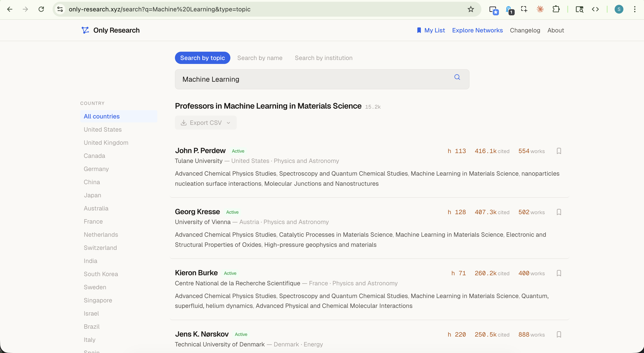The width and height of the screenshot is (644, 353).
Task: Open the browser extensions puzzle icon
Action: (x=556, y=9)
